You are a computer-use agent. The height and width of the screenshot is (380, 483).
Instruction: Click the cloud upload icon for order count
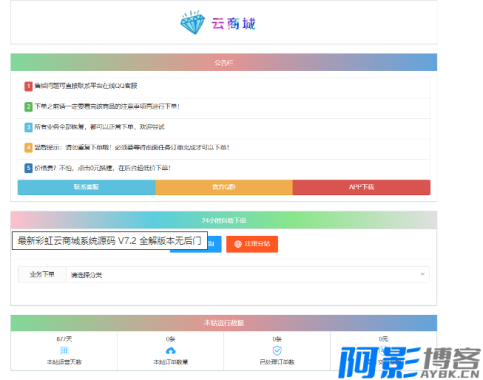tap(171, 351)
